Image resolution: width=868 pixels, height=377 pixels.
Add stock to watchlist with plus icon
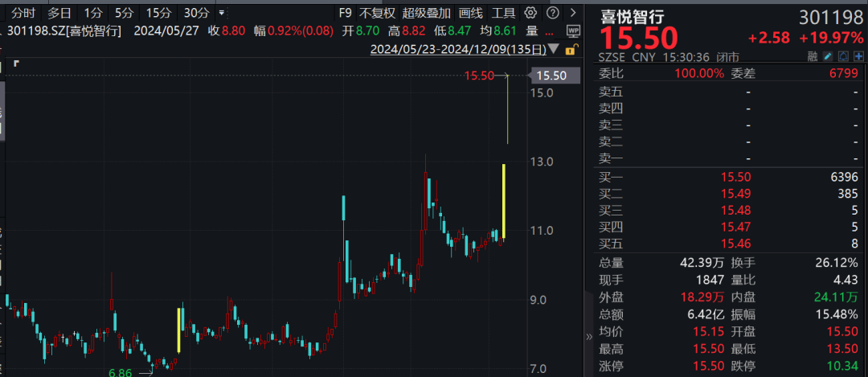(x=858, y=56)
